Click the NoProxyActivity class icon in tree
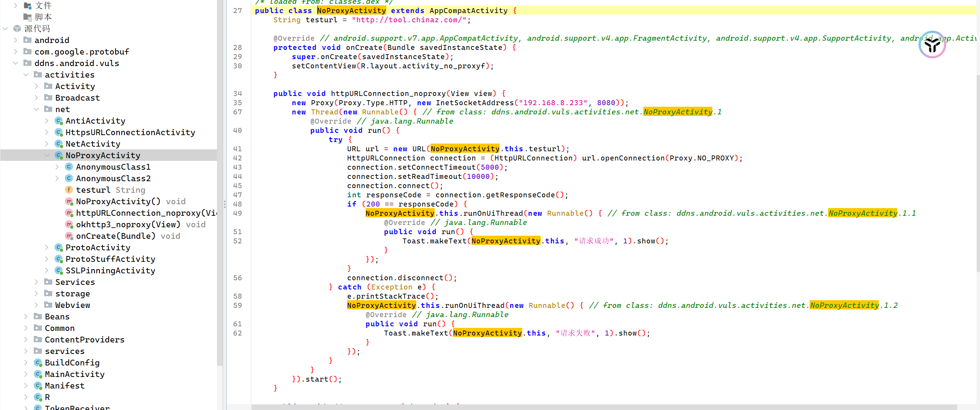This screenshot has height=410, width=980. [x=59, y=155]
